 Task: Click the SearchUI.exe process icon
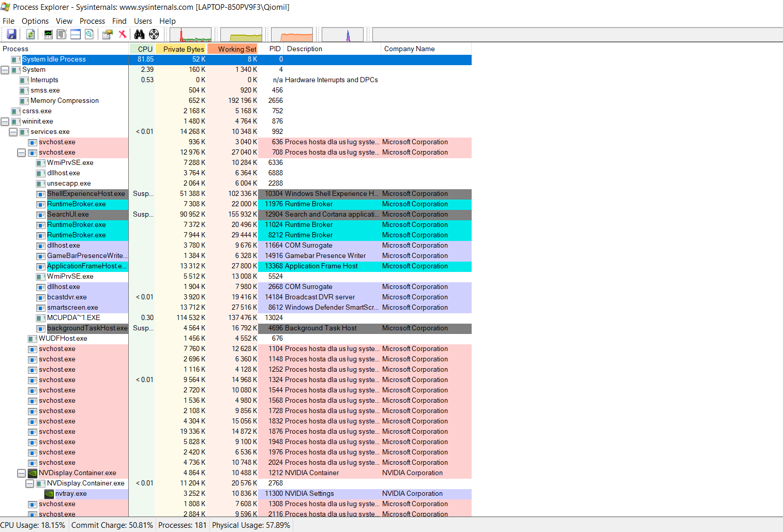(x=41, y=215)
